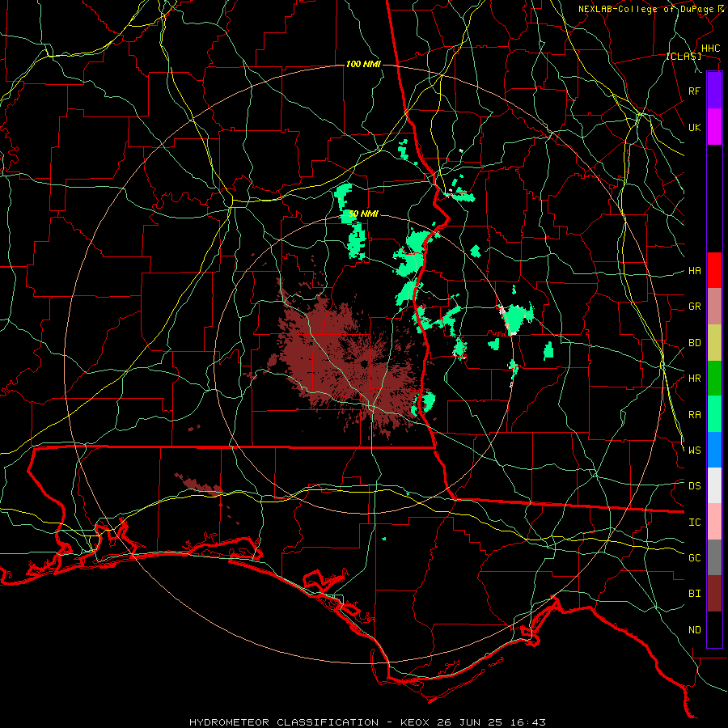This screenshot has height=728, width=728.
Task: Click the 'HYDROMETEOR CLASSIFICATION' title text
Action: [x=284, y=722]
